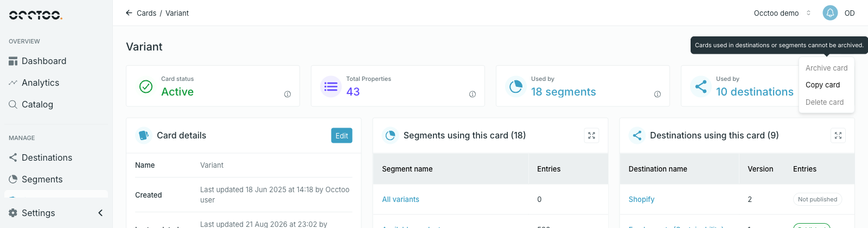Click the 43 total properties value
Screen dimensions: 868x228
click(353, 92)
